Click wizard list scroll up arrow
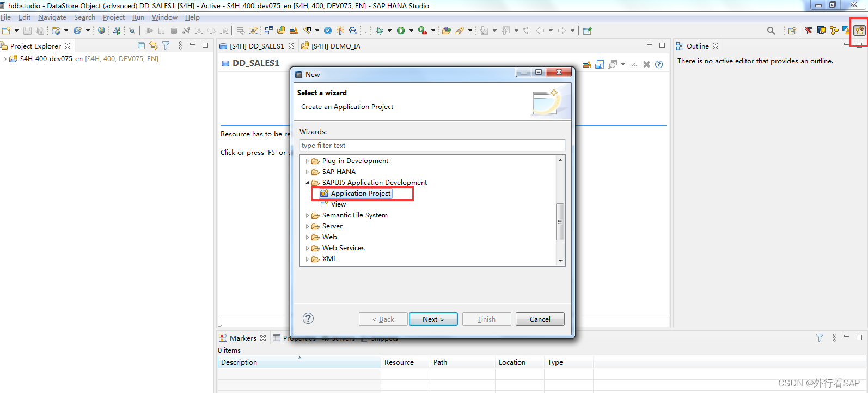The height and width of the screenshot is (393, 868). tap(560, 160)
